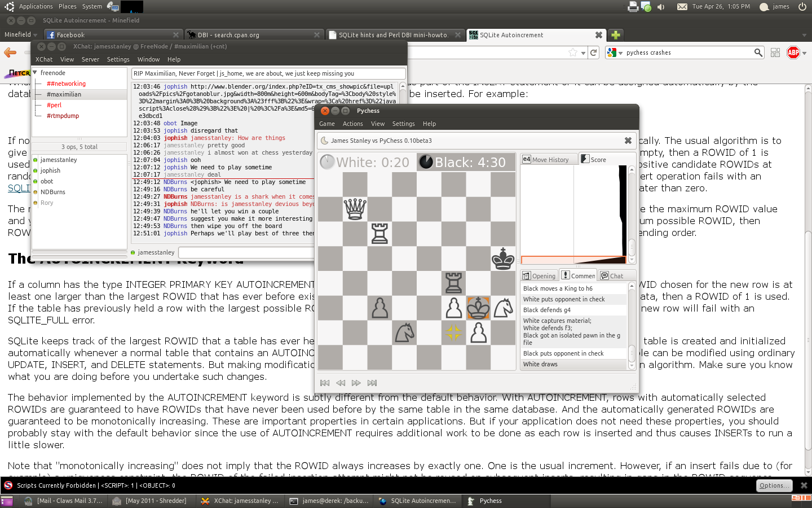This screenshot has width=812, height=508.
Task: Bookmark page with the star icon
Action: [573, 52]
